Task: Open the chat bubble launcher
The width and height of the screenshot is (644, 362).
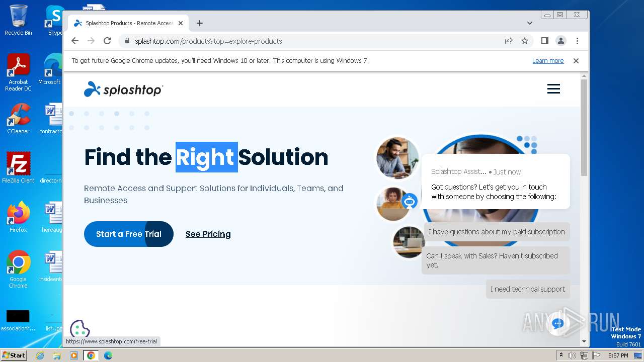Action: pos(557,324)
